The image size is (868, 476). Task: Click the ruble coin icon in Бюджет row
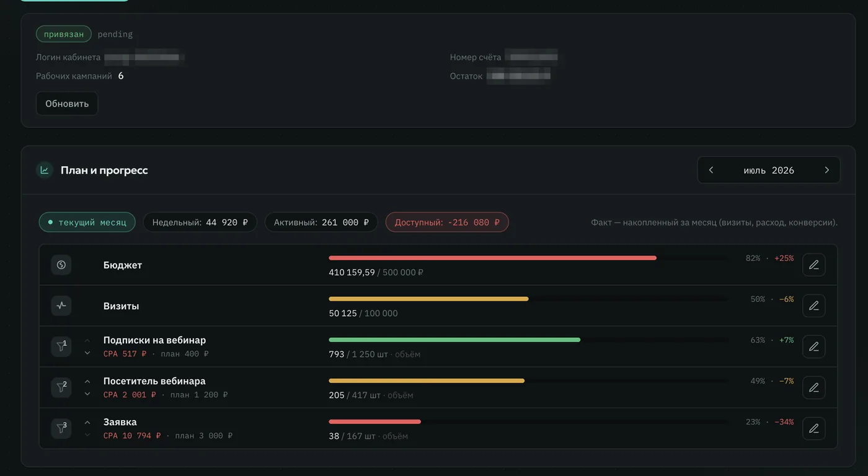(61, 265)
